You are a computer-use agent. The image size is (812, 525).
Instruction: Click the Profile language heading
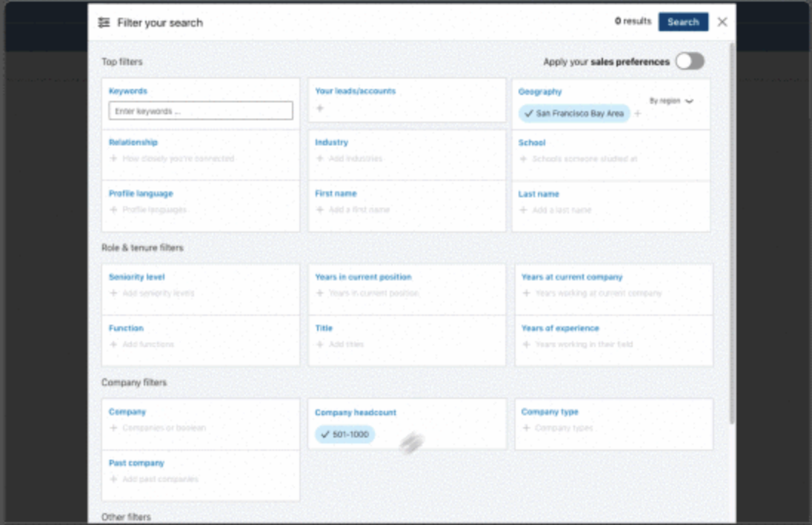point(141,194)
